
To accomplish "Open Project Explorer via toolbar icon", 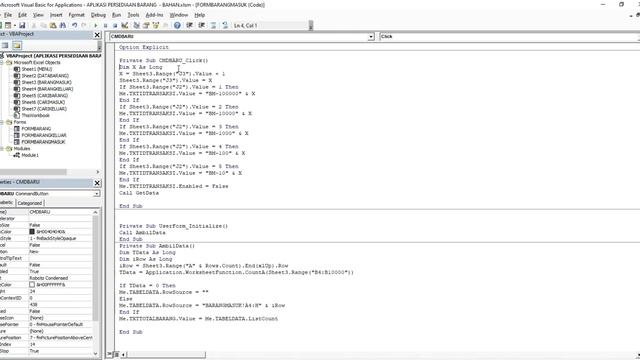I will (136, 25).
